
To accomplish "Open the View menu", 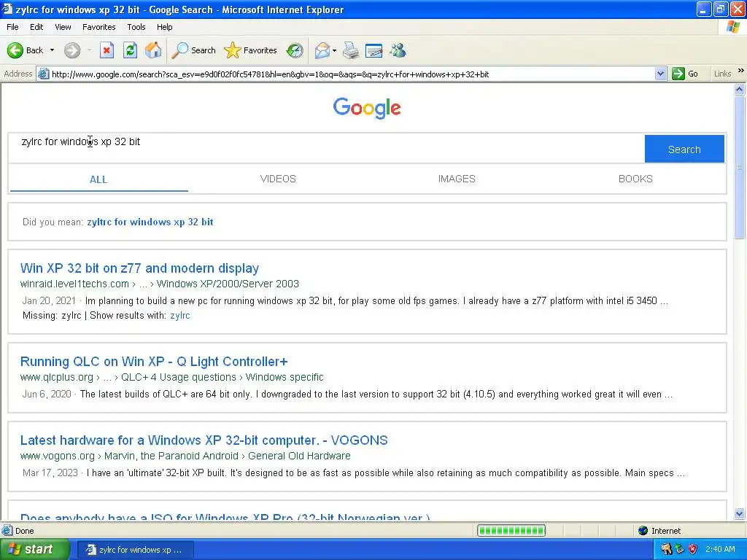I will (63, 27).
